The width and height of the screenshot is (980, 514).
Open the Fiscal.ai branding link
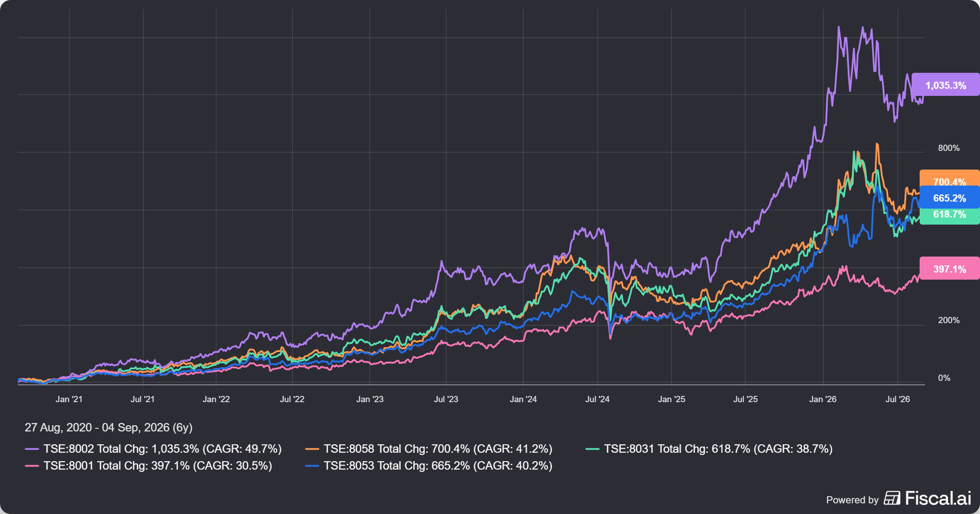click(899, 498)
